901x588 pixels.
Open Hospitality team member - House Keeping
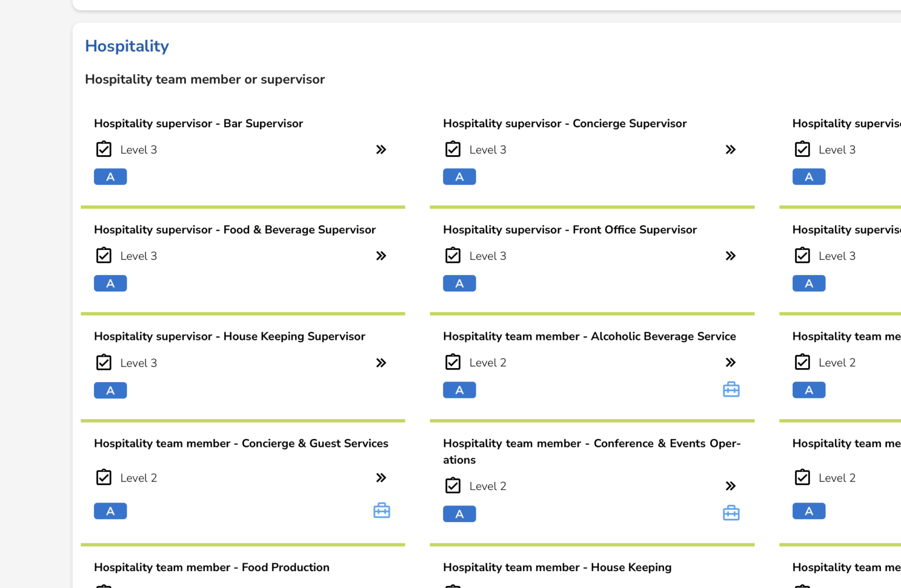tap(557, 567)
